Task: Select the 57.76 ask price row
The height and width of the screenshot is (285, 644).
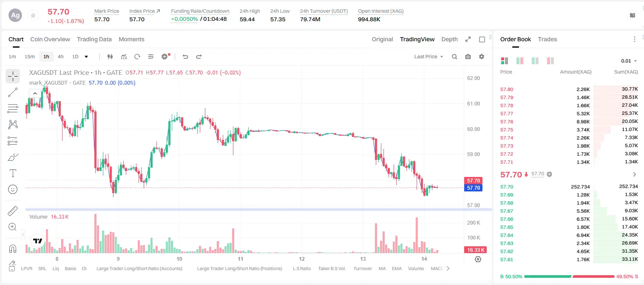Action: [569, 122]
